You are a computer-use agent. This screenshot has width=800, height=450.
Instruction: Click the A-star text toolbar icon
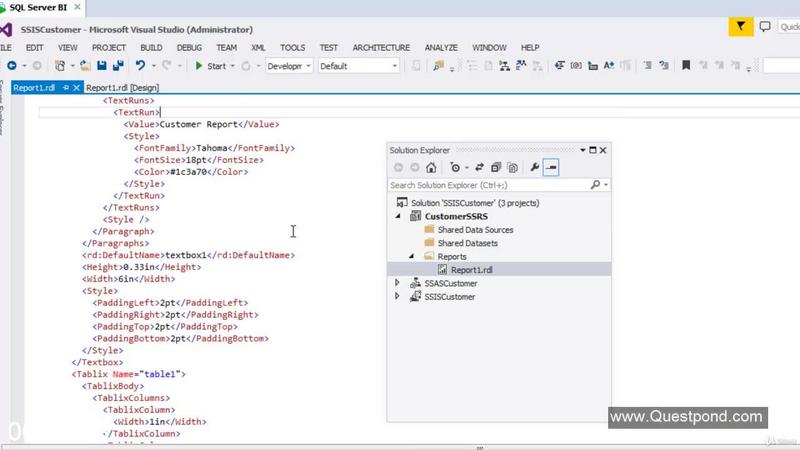[609, 65]
